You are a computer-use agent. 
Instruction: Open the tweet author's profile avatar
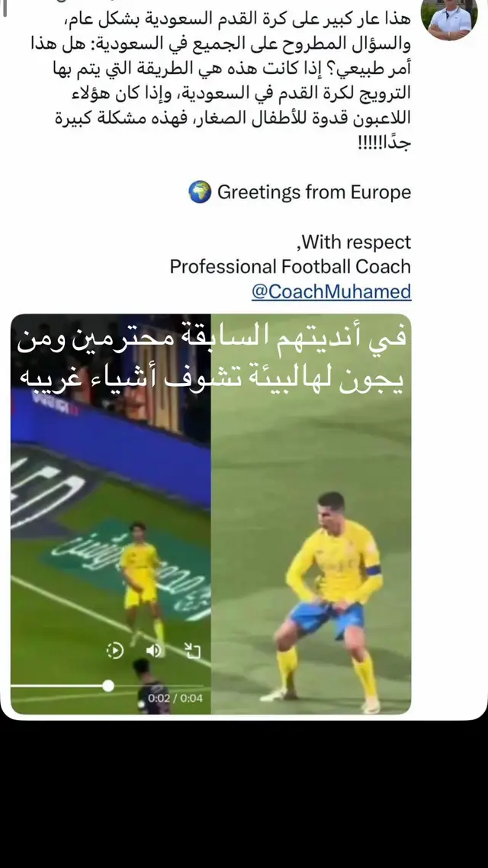click(x=448, y=18)
